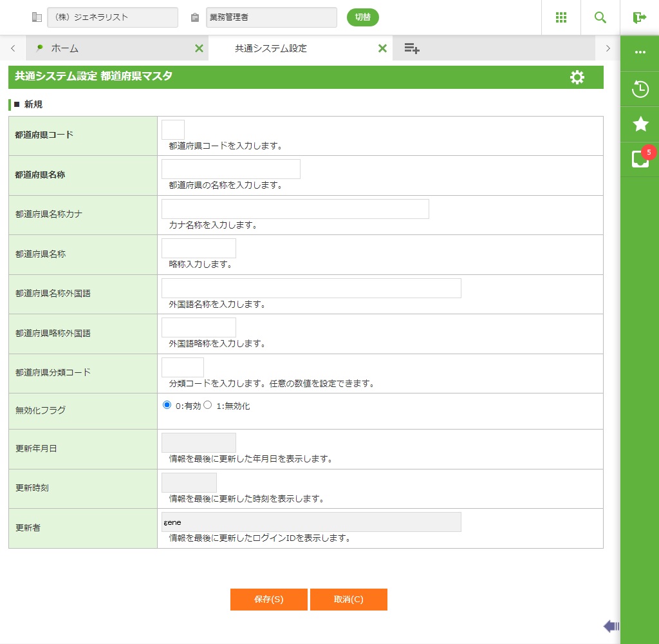Add a new tab with the plus-list icon

[412, 48]
